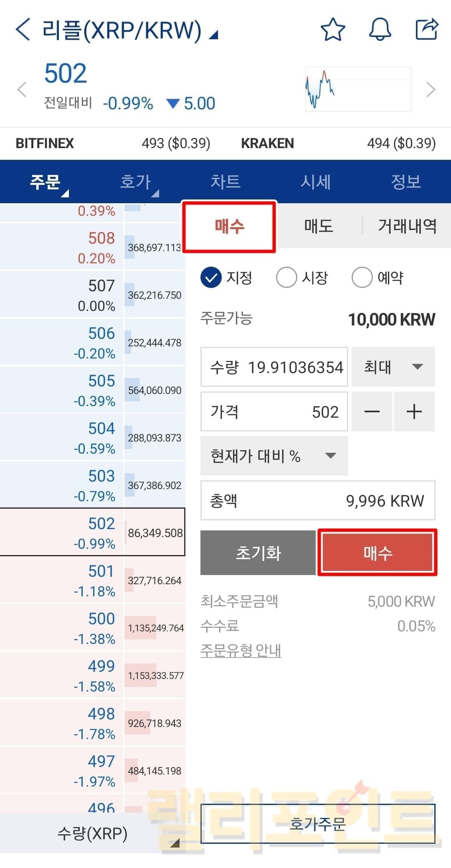Switch to the 매도 sell tab

[319, 226]
